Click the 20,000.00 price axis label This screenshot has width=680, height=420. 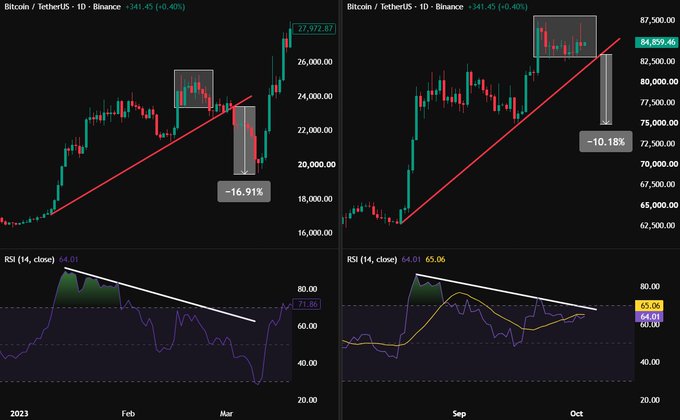pyautogui.click(x=316, y=164)
